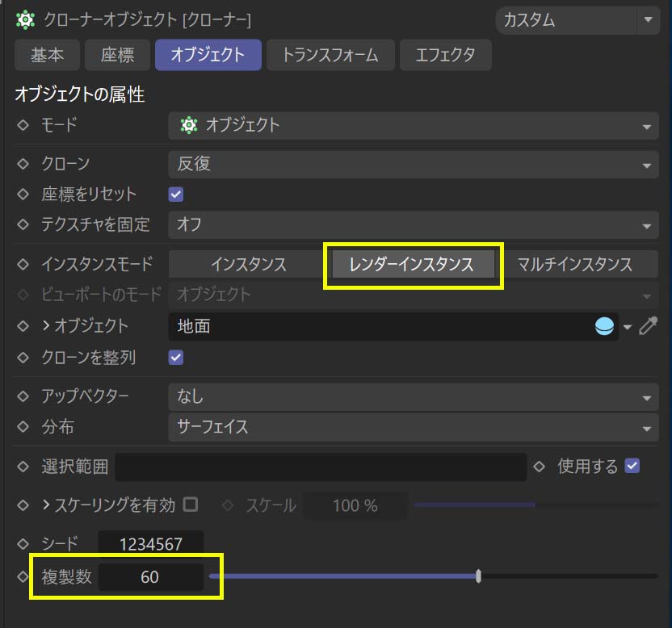The image size is (672, 628).
Task: Enable スケーリングを有効 checkbox
Action: pyautogui.click(x=191, y=504)
